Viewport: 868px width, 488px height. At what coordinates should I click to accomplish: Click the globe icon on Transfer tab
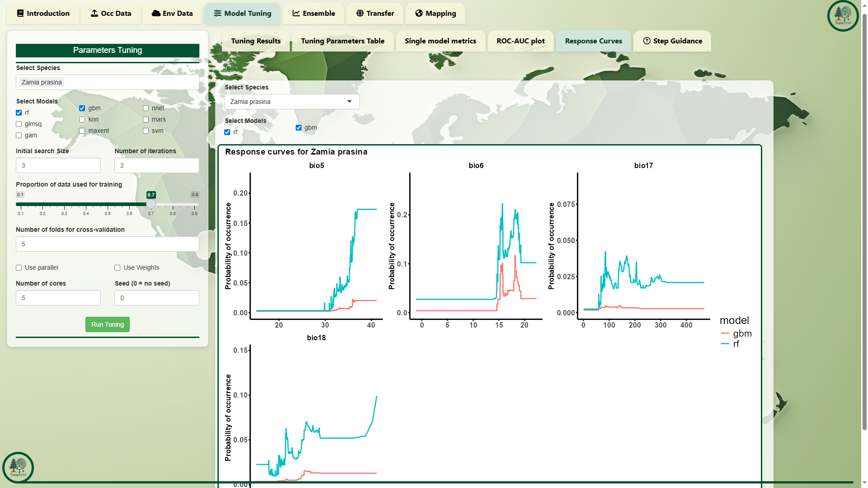tap(360, 13)
